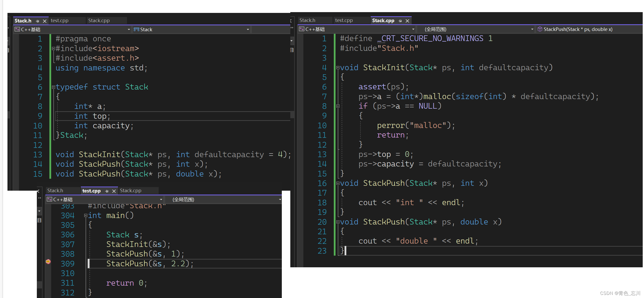Click the 'int top;' member line
The width and height of the screenshot is (644, 298).
tap(92, 116)
